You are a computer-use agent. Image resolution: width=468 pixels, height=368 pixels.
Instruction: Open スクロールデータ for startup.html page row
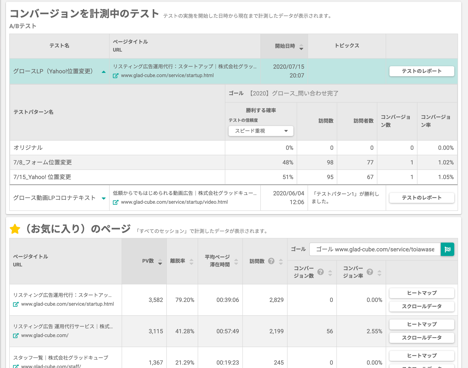pos(422,306)
